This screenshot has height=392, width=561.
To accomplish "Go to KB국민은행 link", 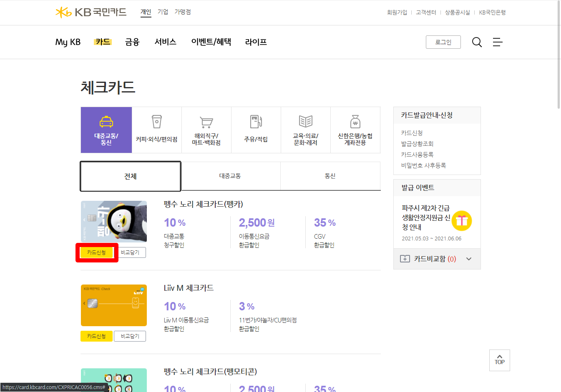I will tap(492, 12).
